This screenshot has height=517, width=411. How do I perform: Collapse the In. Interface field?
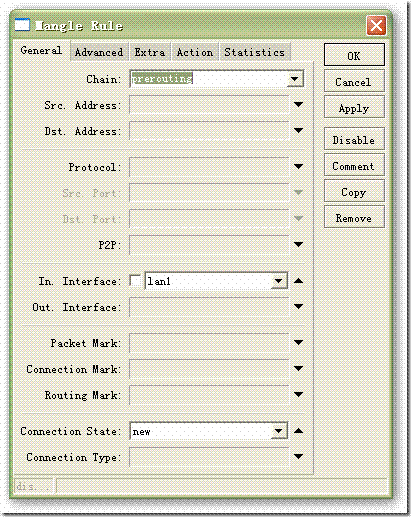click(x=298, y=281)
